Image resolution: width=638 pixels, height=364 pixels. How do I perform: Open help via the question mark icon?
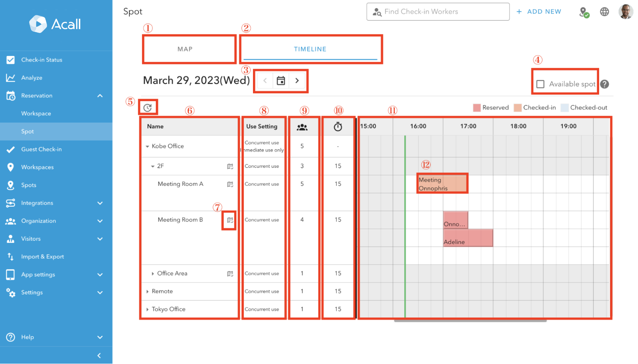click(605, 84)
